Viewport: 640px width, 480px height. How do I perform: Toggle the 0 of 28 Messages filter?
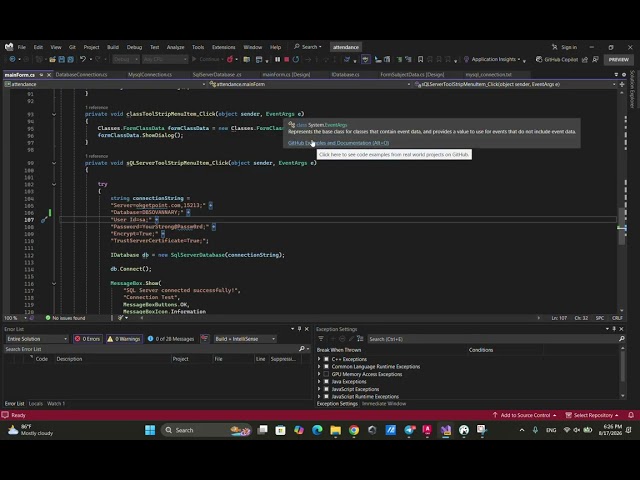171,339
